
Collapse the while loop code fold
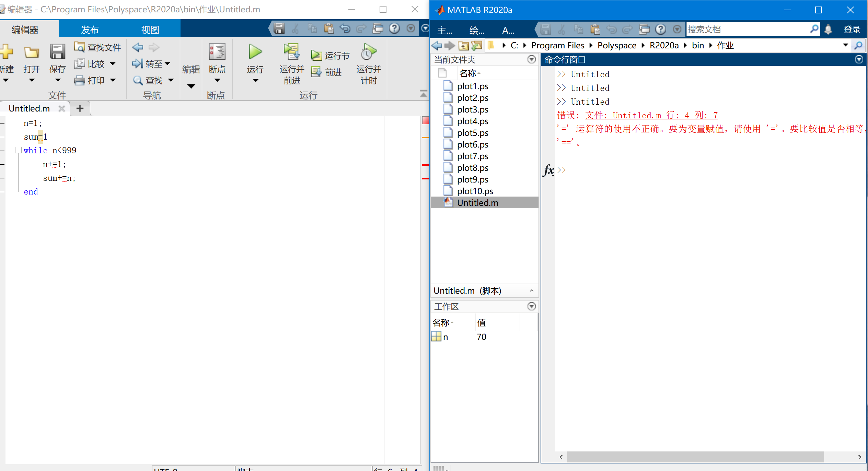tap(19, 150)
